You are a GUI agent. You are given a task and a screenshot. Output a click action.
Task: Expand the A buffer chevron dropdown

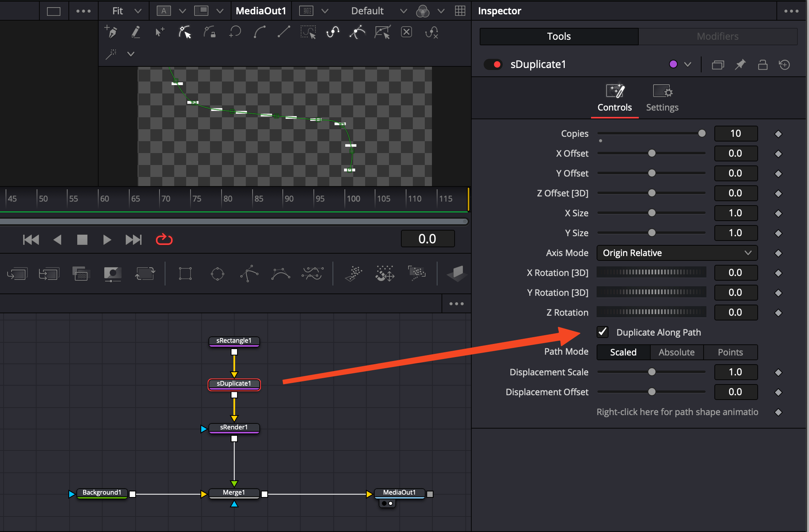(182, 11)
